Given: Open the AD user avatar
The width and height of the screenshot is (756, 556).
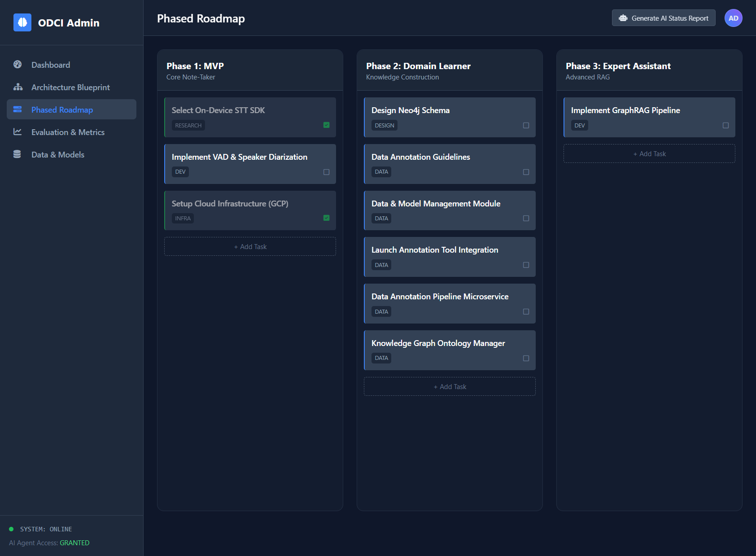Looking at the screenshot, I should (733, 18).
